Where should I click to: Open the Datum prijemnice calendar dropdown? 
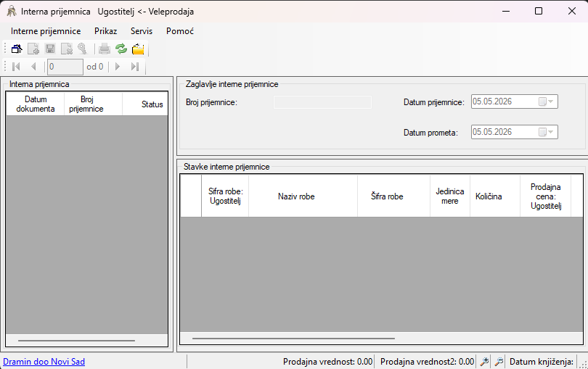[x=547, y=101]
